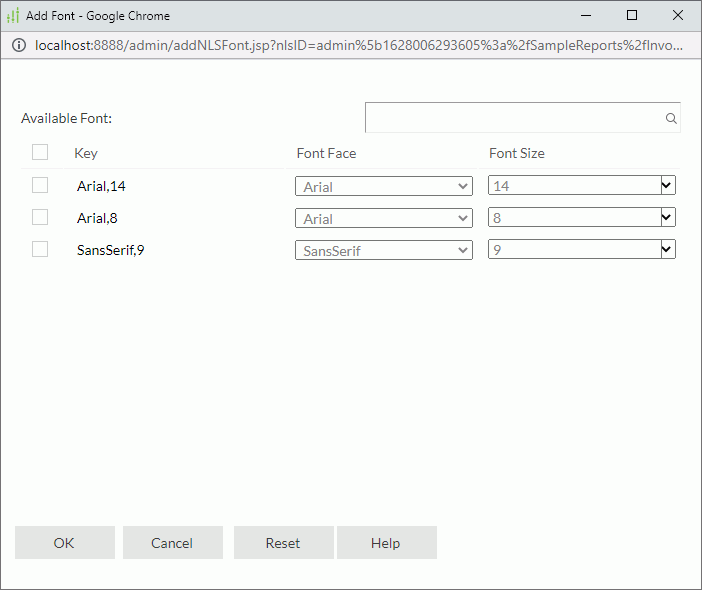Toggle the select-all checkbox in header

click(x=40, y=153)
